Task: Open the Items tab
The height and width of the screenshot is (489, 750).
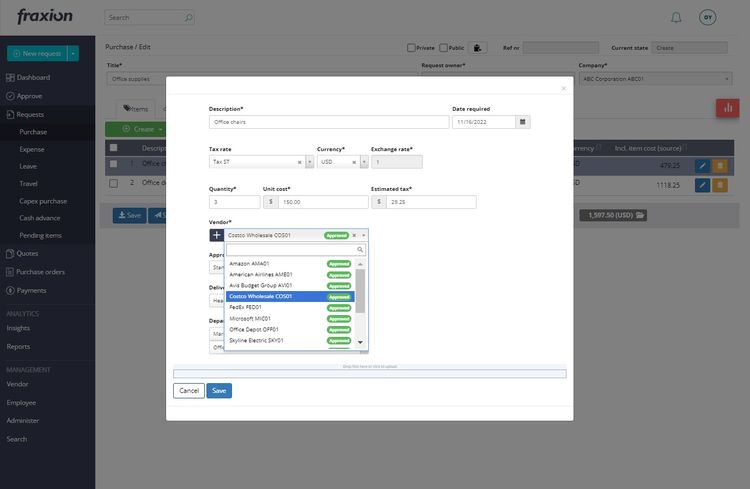Action: [136, 109]
